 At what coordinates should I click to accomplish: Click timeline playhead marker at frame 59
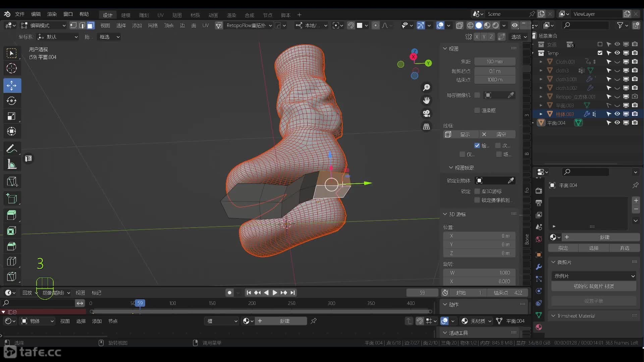(140, 303)
